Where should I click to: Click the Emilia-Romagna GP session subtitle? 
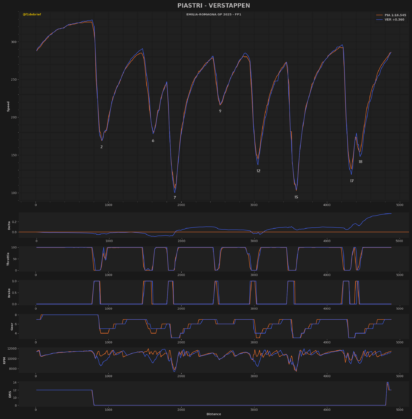pyautogui.click(x=214, y=15)
